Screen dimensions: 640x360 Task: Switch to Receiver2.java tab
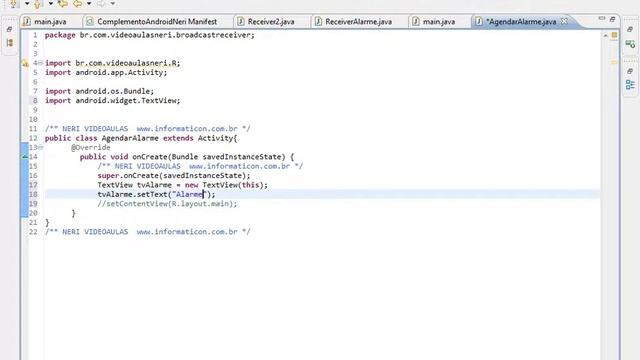point(271,22)
